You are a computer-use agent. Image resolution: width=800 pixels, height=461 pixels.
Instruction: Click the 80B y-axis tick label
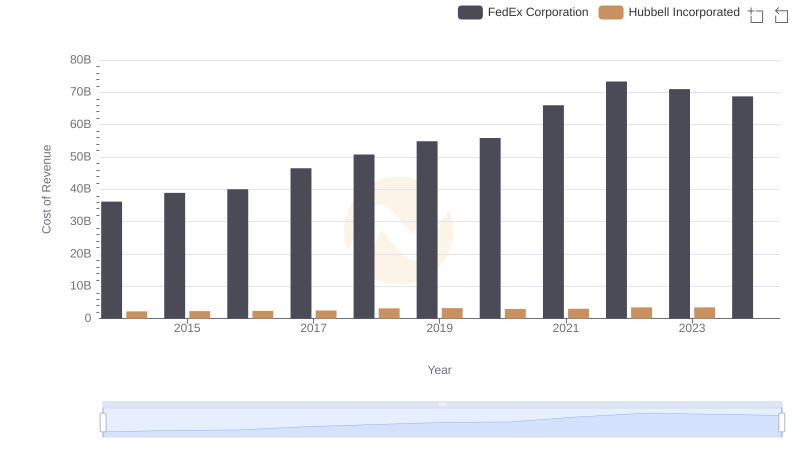click(80, 60)
